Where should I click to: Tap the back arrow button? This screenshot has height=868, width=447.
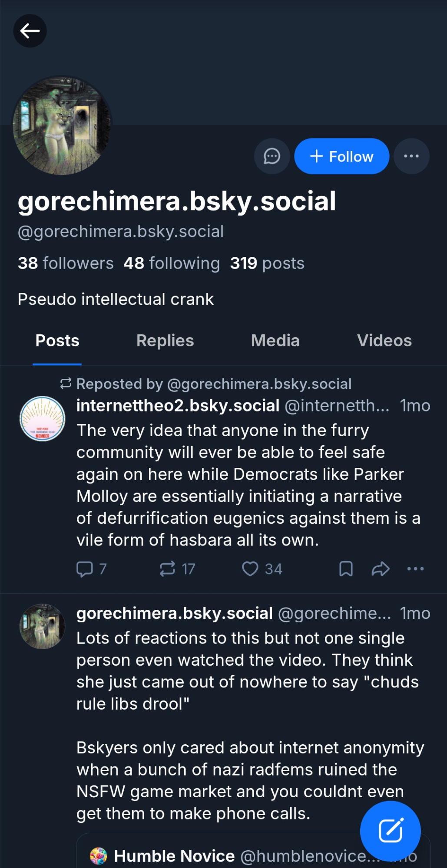[x=30, y=31]
